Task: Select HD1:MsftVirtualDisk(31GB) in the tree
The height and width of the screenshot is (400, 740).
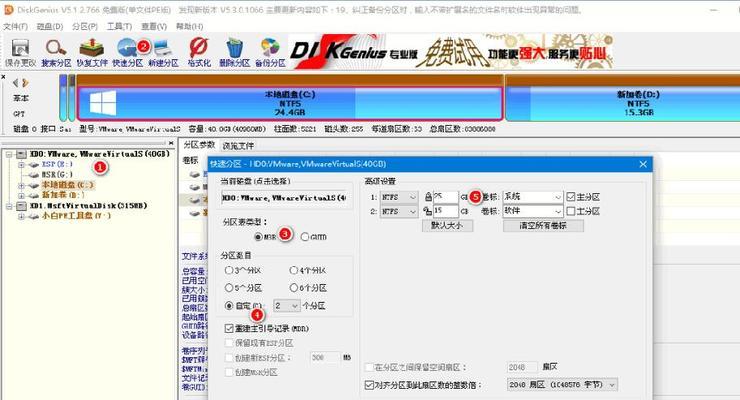Action: click(x=88, y=206)
